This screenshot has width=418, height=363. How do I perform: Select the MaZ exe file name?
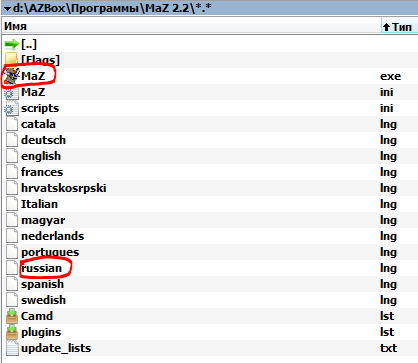[33, 76]
